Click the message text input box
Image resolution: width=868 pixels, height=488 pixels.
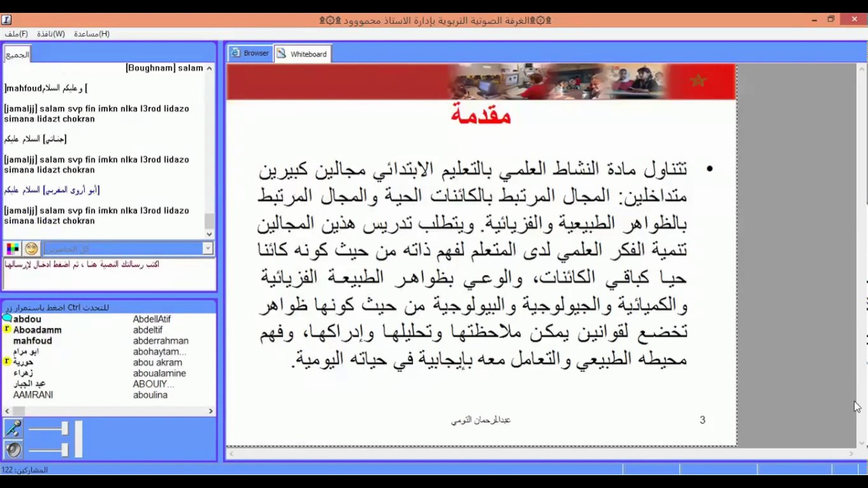[x=108, y=274]
